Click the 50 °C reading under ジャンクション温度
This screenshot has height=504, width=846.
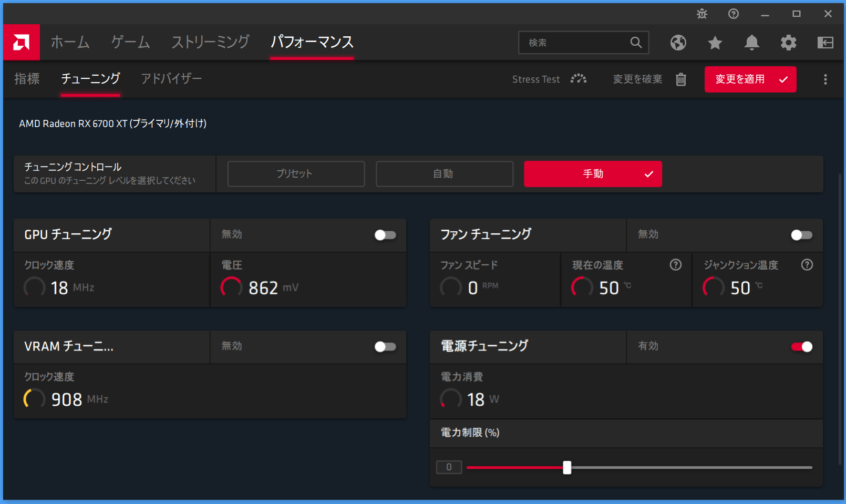[747, 287]
